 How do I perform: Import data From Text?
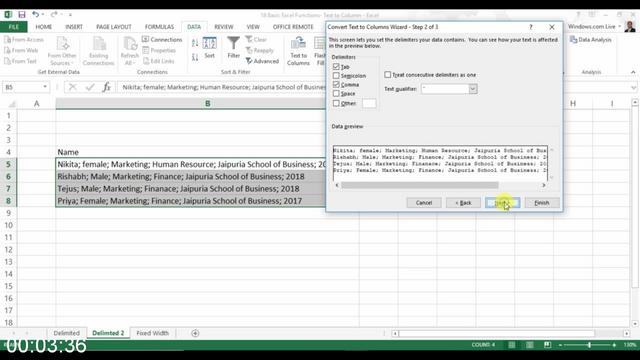(x=20, y=61)
